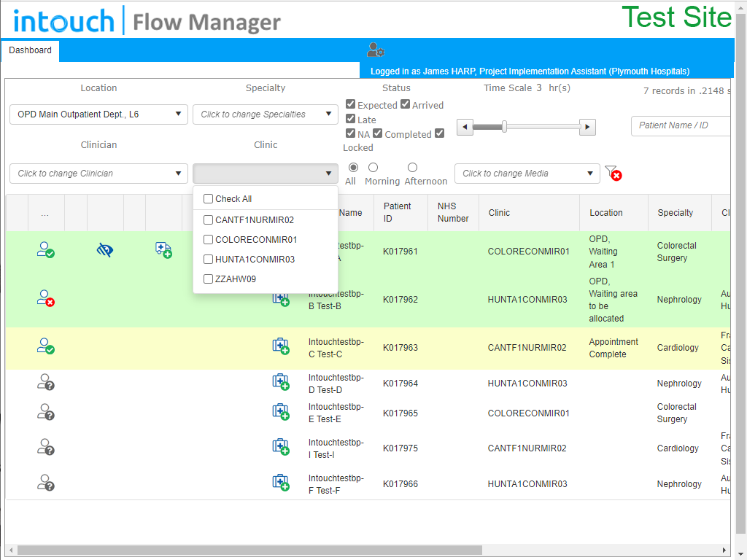Open the Location dropdown OPD Main Outpatient
The width and height of the screenshot is (747, 560).
[98, 114]
